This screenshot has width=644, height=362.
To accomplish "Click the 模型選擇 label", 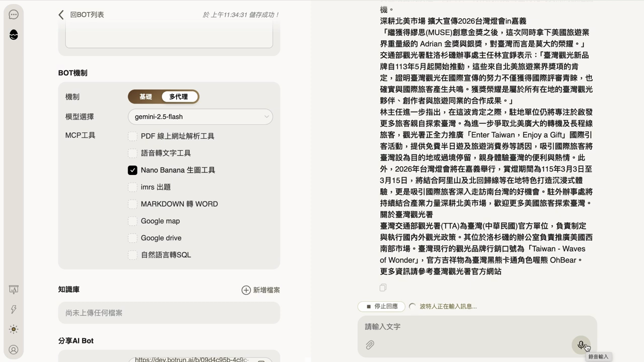I will [79, 117].
